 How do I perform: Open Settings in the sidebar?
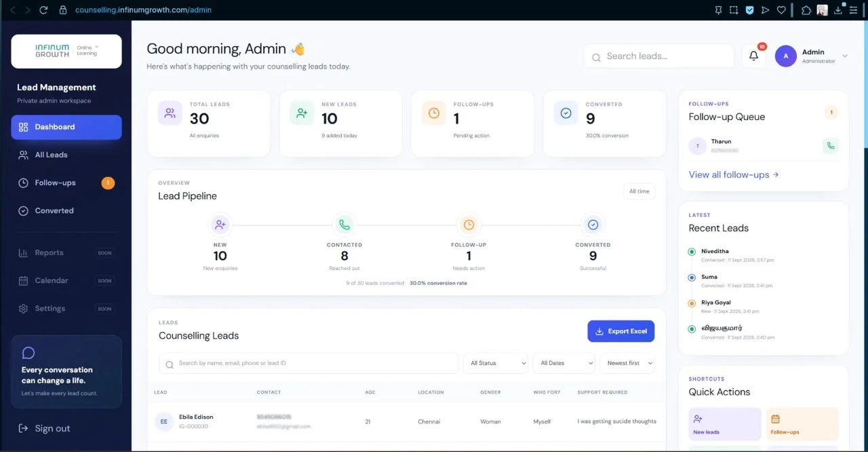[66, 308]
